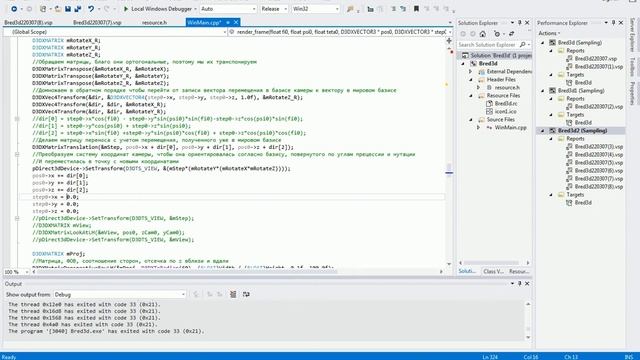Switch to Class View bottom tab

pyautogui.click(x=493, y=271)
